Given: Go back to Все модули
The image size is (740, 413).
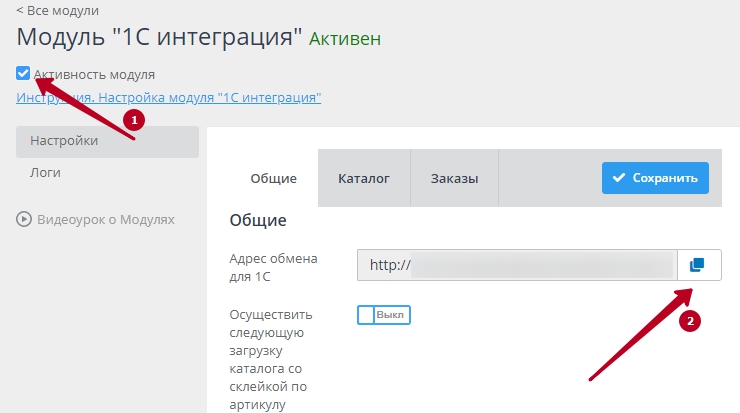Looking at the screenshot, I should (x=57, y=11).
